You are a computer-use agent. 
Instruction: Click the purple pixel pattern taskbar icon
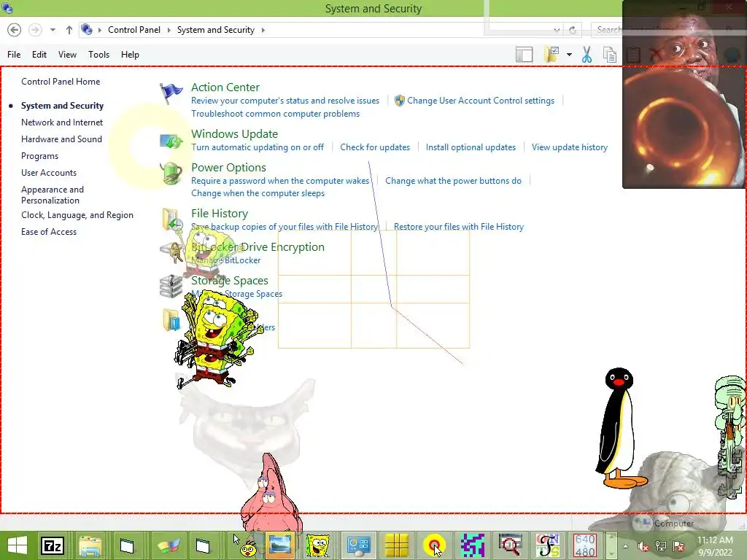pos(472,545)
